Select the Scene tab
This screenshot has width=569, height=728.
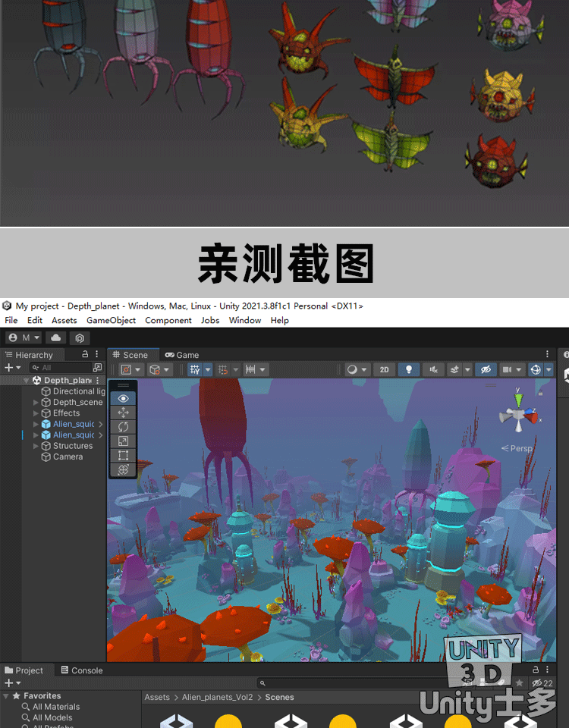tap(130, 355)
